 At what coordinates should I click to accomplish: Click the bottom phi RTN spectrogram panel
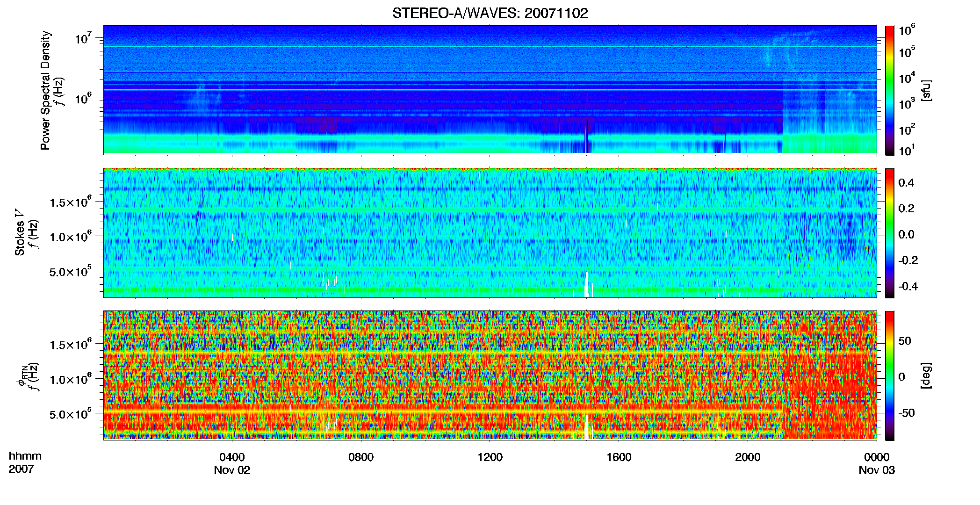490,375
